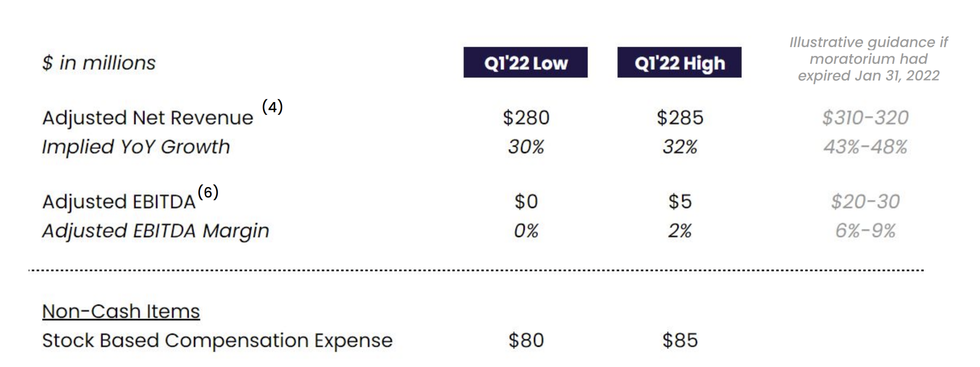Viewport: 980px width, 367px height.
Task: Click the $280 low revenue value
Action: tap(526, 118)
